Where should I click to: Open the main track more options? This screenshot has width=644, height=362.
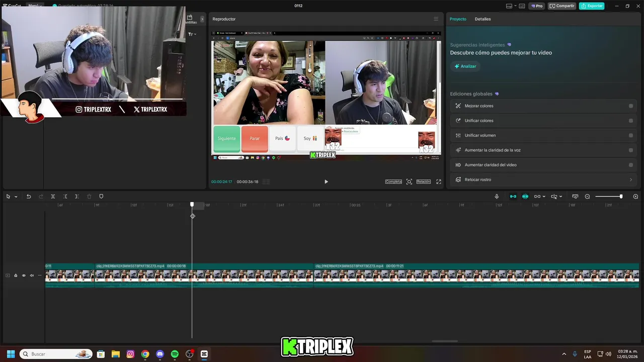click(x=40, y=276)
